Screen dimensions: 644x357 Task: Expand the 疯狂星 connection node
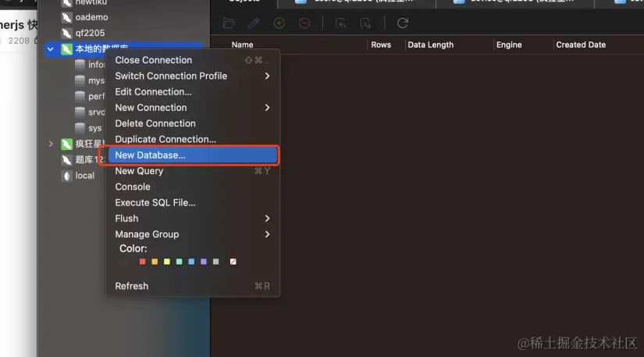[x=51, y=144]
